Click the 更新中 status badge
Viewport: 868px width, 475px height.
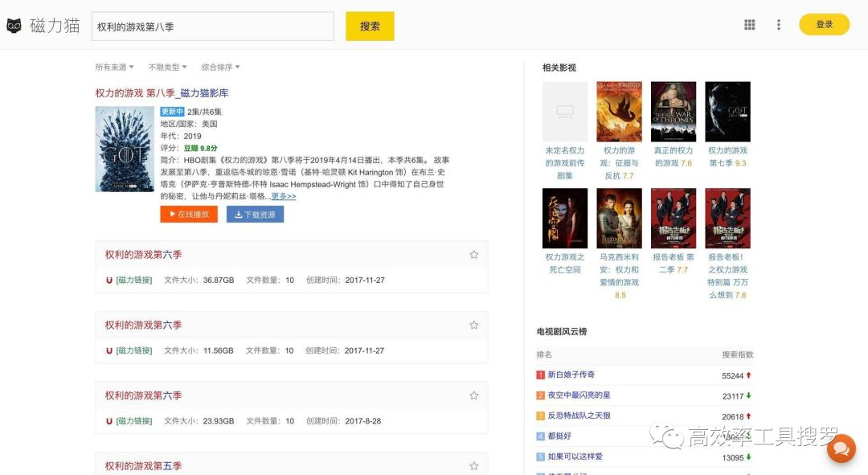click(172, 112)
